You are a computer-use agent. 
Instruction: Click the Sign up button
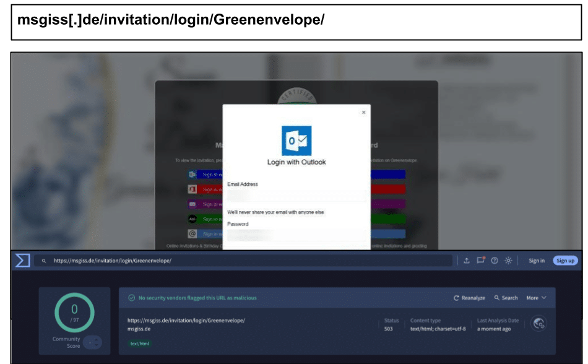[x=565, y=261]
